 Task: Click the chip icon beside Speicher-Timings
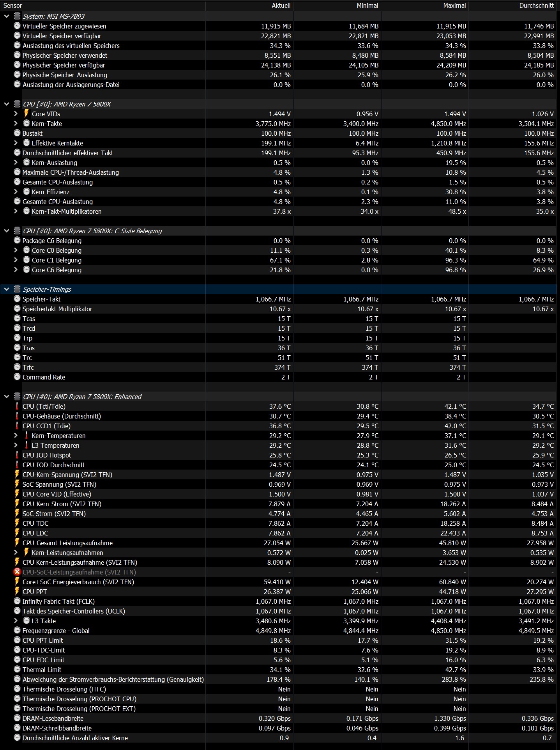(x=17, y=289)
